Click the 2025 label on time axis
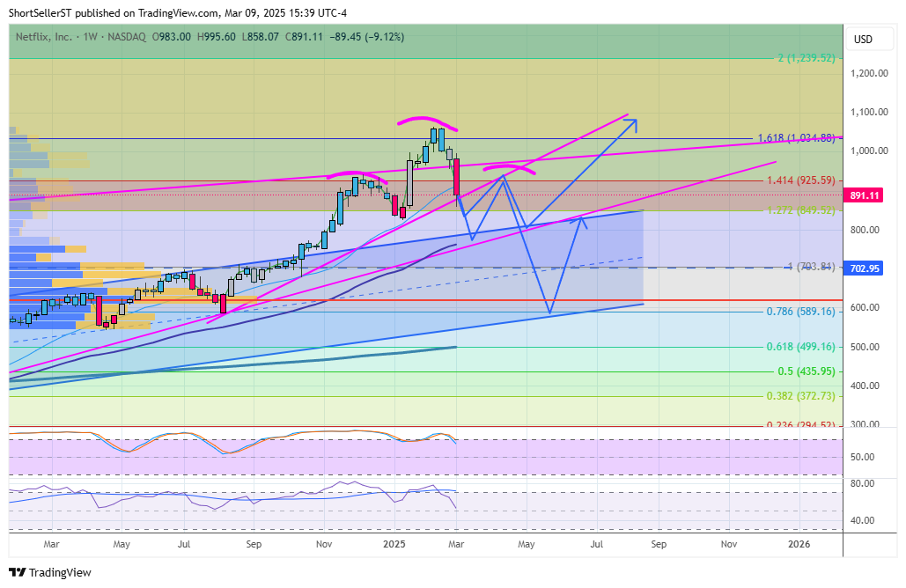 [x=394, y=544]
